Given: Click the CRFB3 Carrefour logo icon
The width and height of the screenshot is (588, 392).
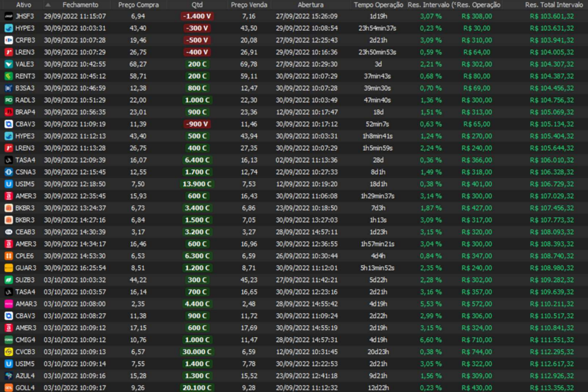Looking at the screenshot, I should coord(8,40).
